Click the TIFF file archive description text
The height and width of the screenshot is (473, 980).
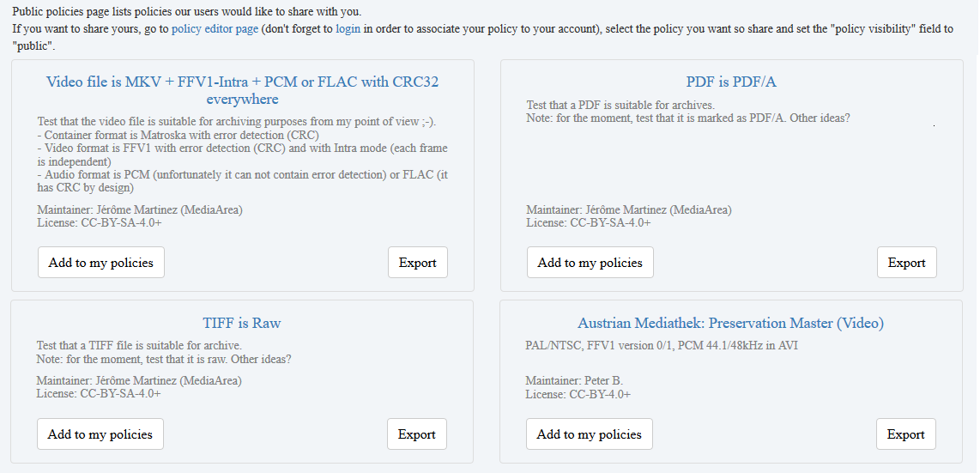pos(139,345)
